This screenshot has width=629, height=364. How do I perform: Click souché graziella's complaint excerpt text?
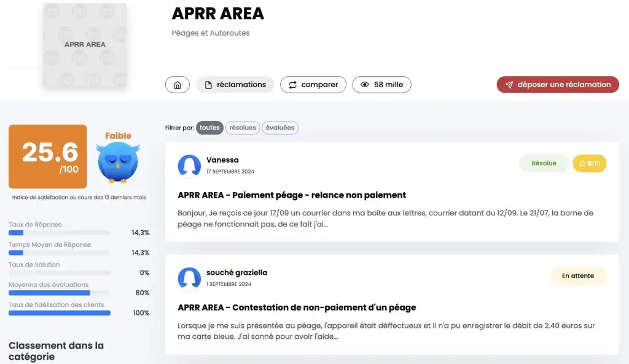tap(386, 331)
